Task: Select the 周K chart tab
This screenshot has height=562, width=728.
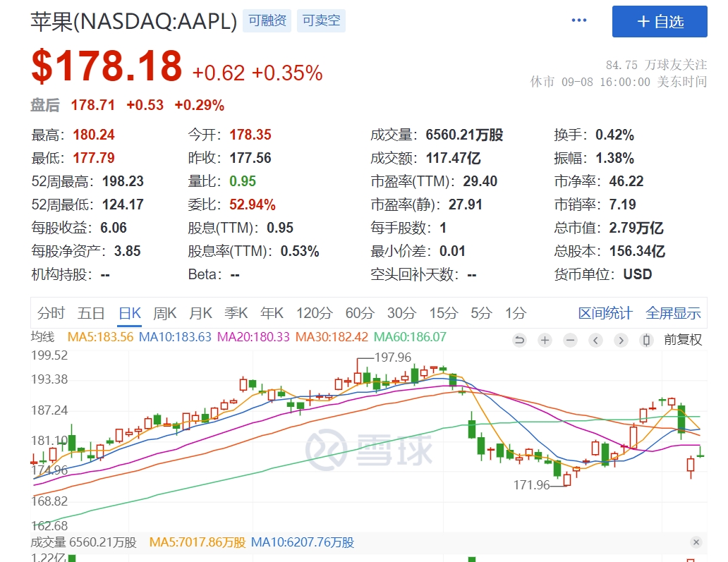Action: [x=165, y=313]
